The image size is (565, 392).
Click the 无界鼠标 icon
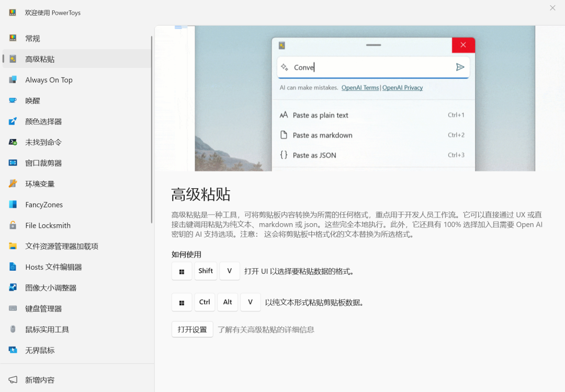coord(13,350)
